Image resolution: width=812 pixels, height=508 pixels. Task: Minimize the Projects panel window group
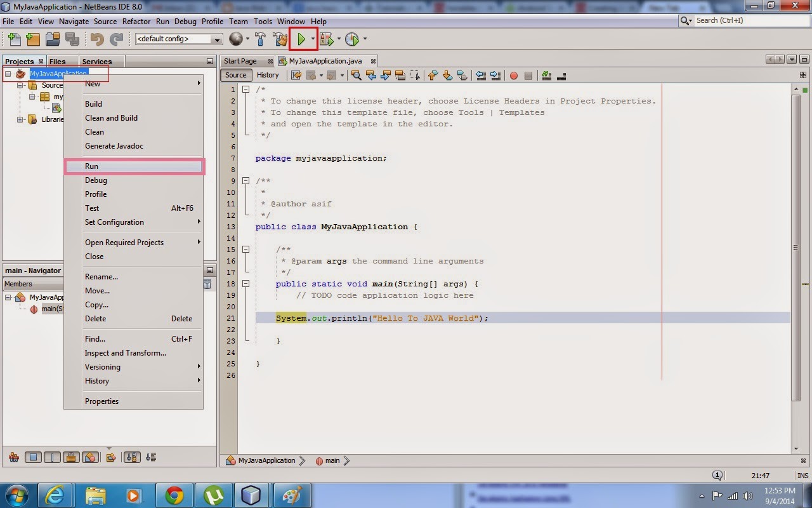(x=210, y=62)
